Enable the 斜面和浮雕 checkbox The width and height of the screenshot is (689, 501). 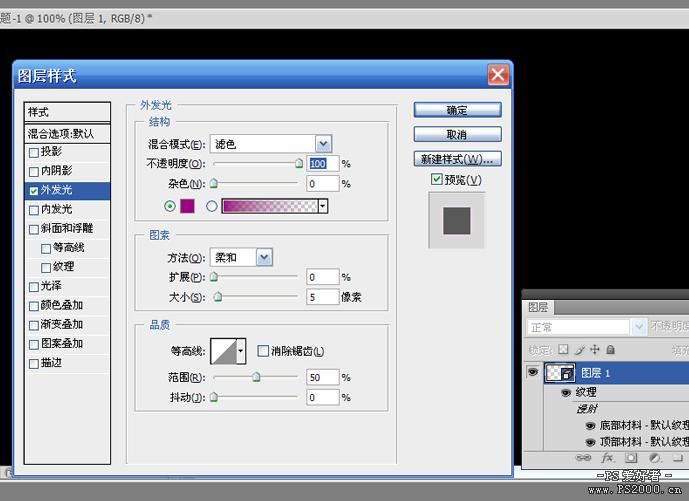point(33,229)
